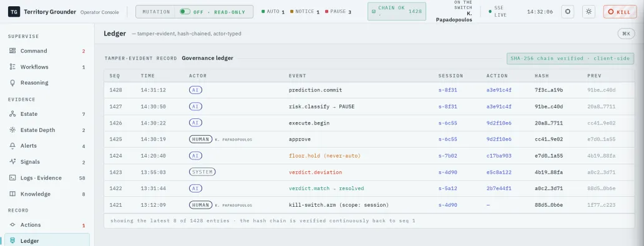Navigate to Estate
644x246 pixels.
[47, 114]
